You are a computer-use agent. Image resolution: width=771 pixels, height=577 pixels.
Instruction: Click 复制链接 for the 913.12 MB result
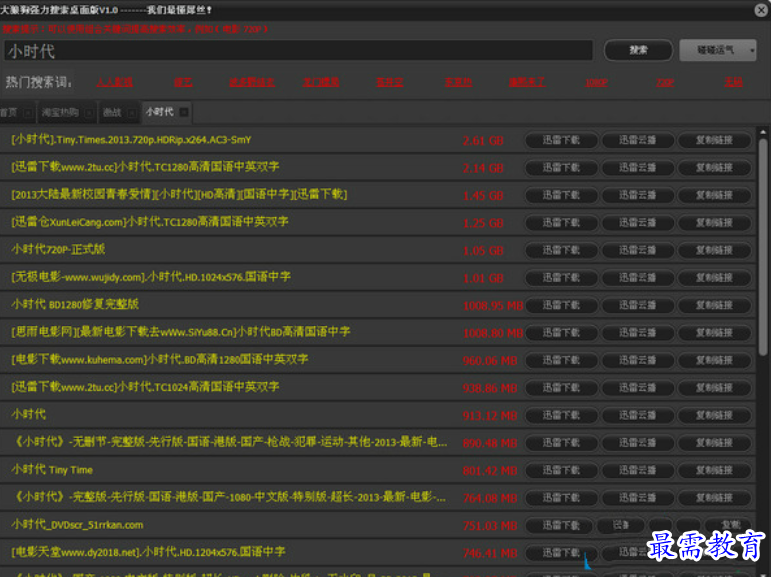pyautogui.click(x=714, y=416)
